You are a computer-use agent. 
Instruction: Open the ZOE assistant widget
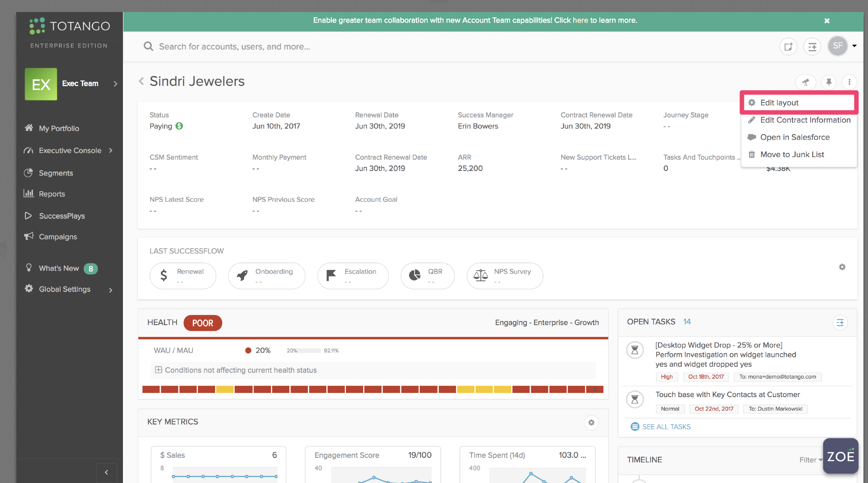coord(841,456)
